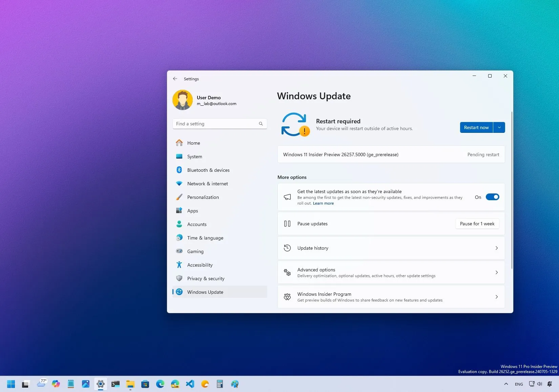
Task: Toggle off latest updates as soon as available
Action: point(492,197)
